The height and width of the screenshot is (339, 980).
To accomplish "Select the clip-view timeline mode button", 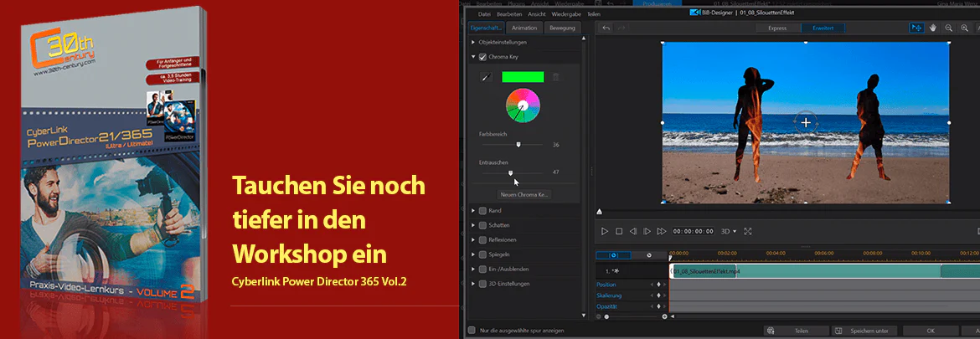I will click(x=613, y=254).
